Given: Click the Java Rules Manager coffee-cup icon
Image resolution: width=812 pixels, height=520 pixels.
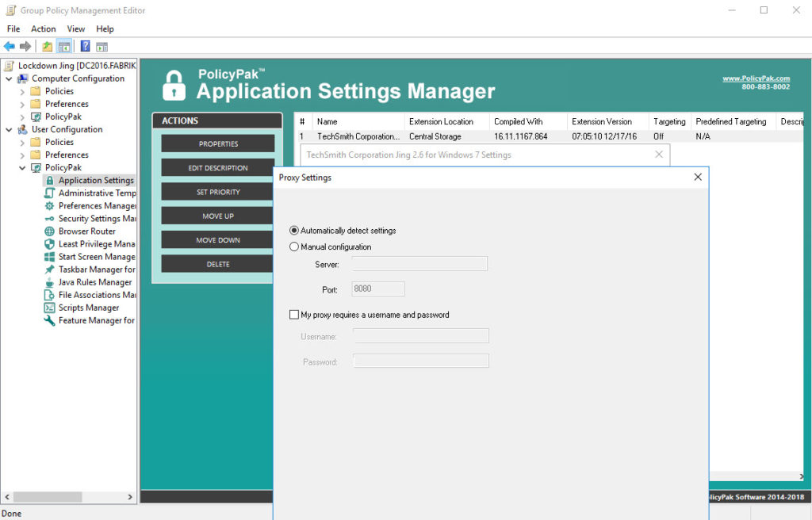Looking at the screenshot, I should pyautogui.click(x=50, y=282).
